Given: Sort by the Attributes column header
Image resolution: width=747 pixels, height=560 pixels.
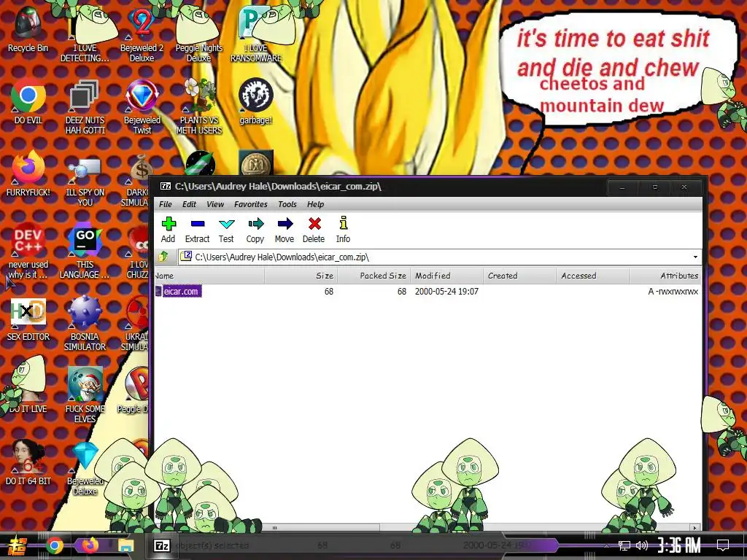Looking at the screenshot, I should tap(665, 276).
